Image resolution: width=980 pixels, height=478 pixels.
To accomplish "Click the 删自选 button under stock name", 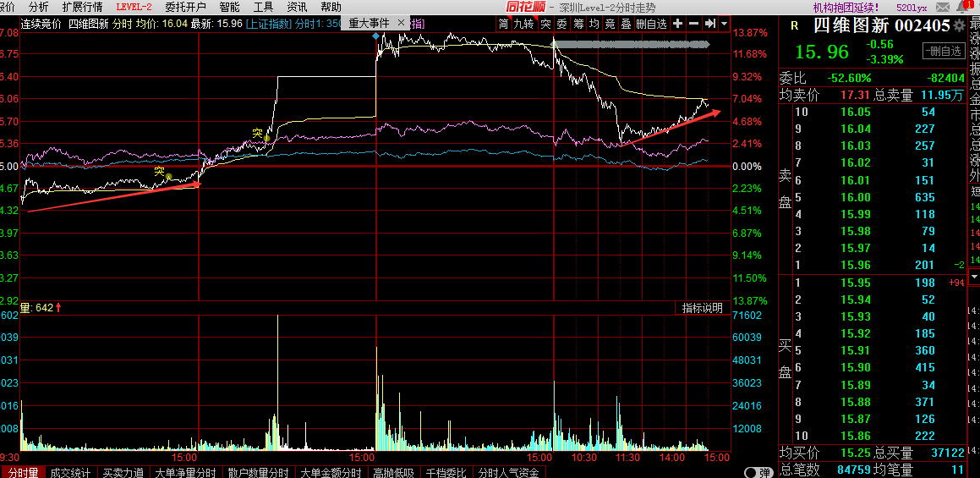I will pos(943,52).
